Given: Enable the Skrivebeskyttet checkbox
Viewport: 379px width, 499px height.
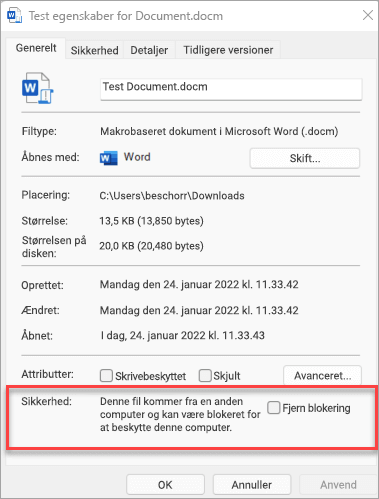Looking at the screenshot, I should (106, 376).
